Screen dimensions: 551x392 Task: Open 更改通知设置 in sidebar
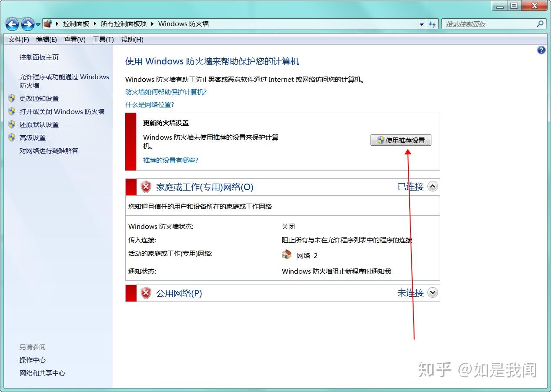(x=39, y=99)
